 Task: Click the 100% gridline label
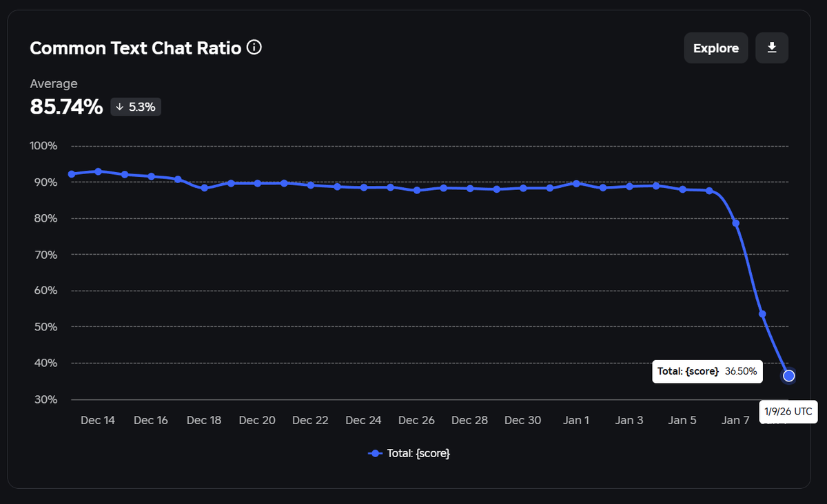click(x=45, y=145)
